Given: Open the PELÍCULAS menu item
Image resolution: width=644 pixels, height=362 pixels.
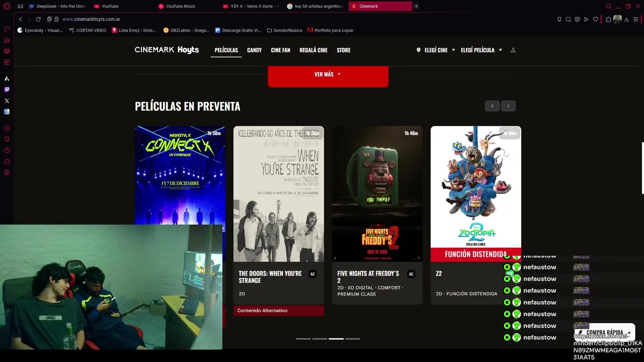Looking at the screenshot, I should pyautogui.click(x=226, y=50).
